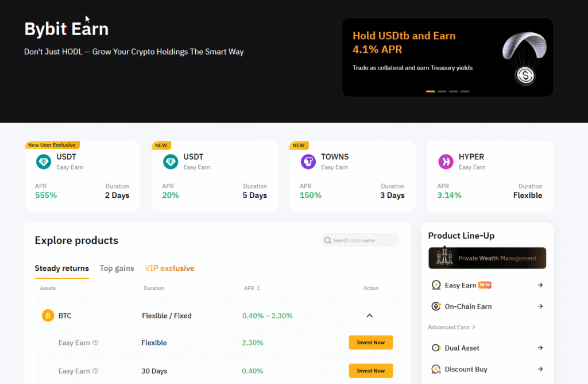The width and height of the screenshot is (588, 384).
Task: Switch to the Steady returns tab
Action: pos(62,268)
